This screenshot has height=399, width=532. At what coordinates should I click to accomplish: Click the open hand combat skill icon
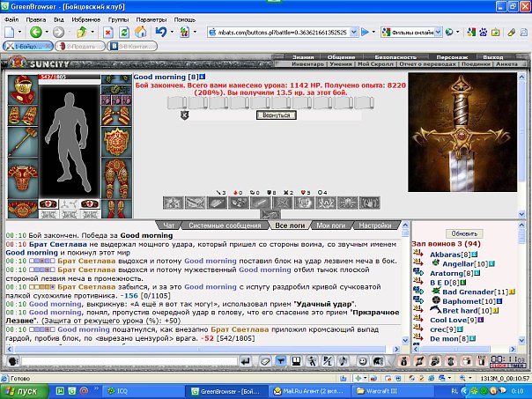(369, 203)
